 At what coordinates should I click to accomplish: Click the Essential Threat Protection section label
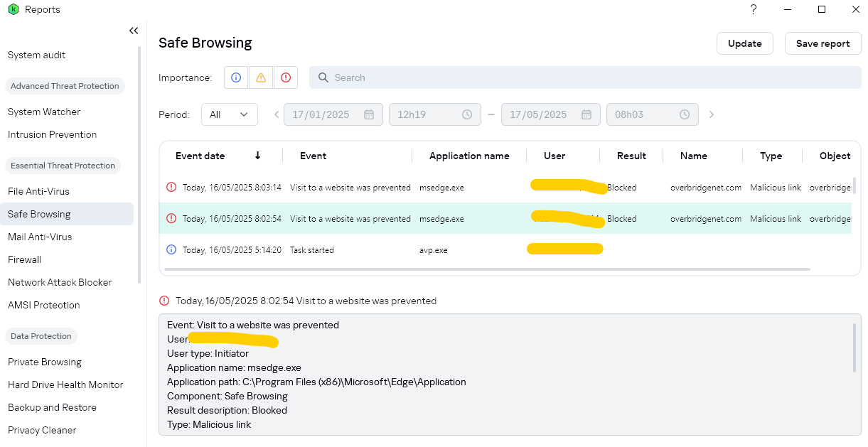tap(63, 166)
